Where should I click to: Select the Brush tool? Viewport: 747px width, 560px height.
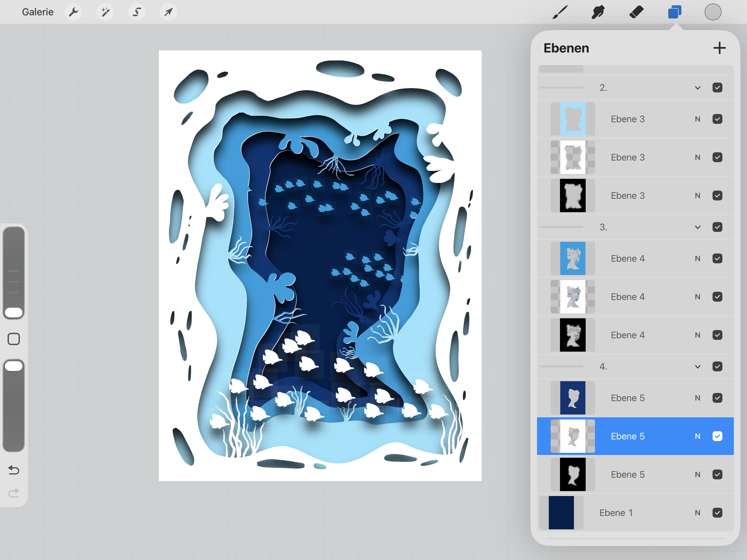tap(560, 12)
